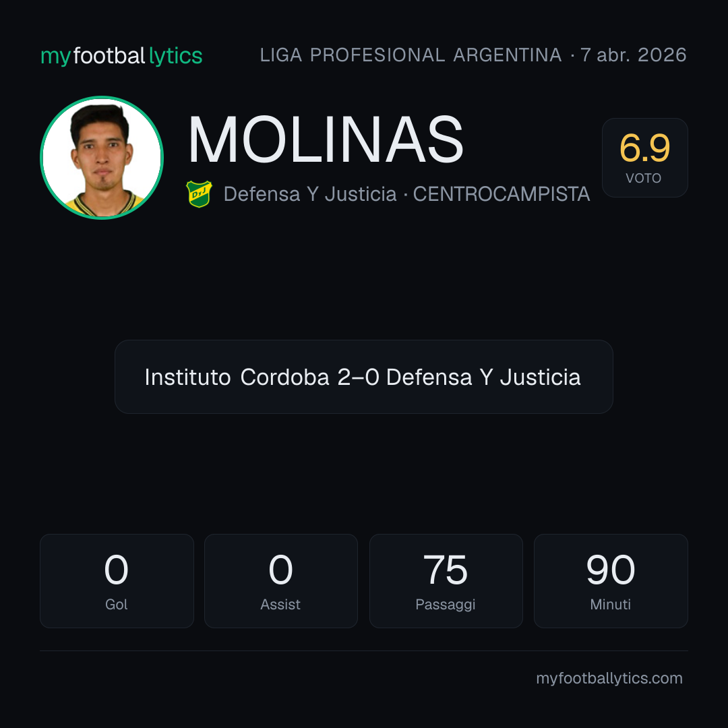Viewport: 728px width, 728px height.
Task: Click the Defensa Y Justicia team name
Action: 310,194
